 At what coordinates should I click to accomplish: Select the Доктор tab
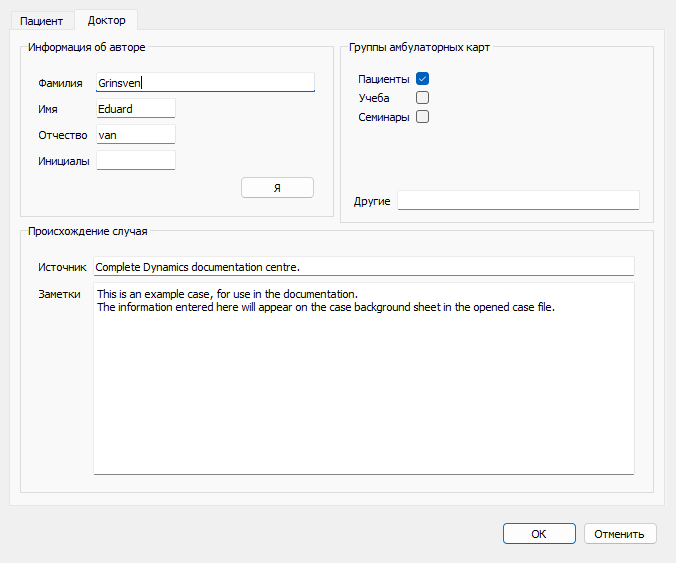[x=106, y=20]
